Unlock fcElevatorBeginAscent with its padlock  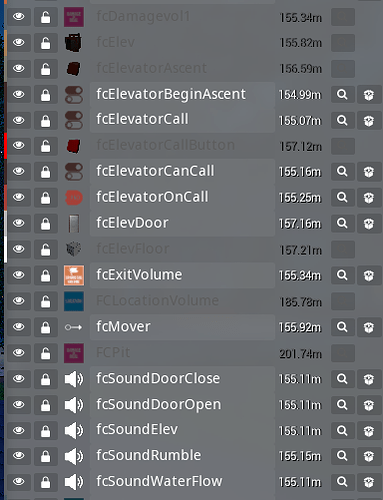pyautogui.click(x=46, y=95)
